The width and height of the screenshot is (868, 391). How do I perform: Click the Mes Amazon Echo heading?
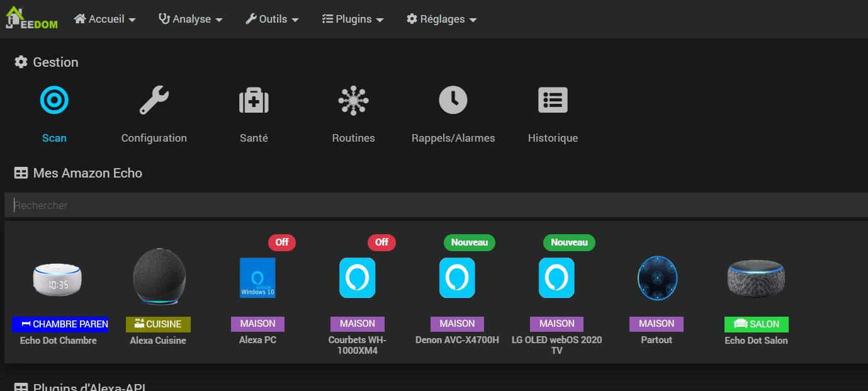tap(87, 173)
